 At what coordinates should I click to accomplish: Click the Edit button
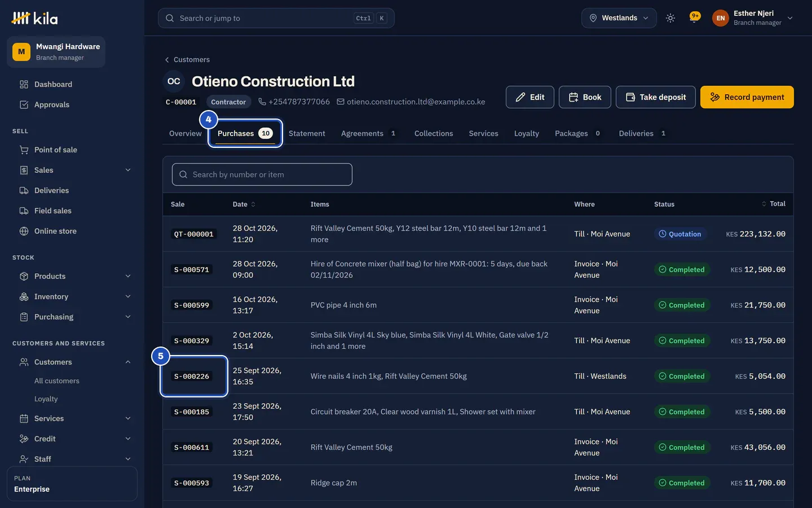point(530,97)
